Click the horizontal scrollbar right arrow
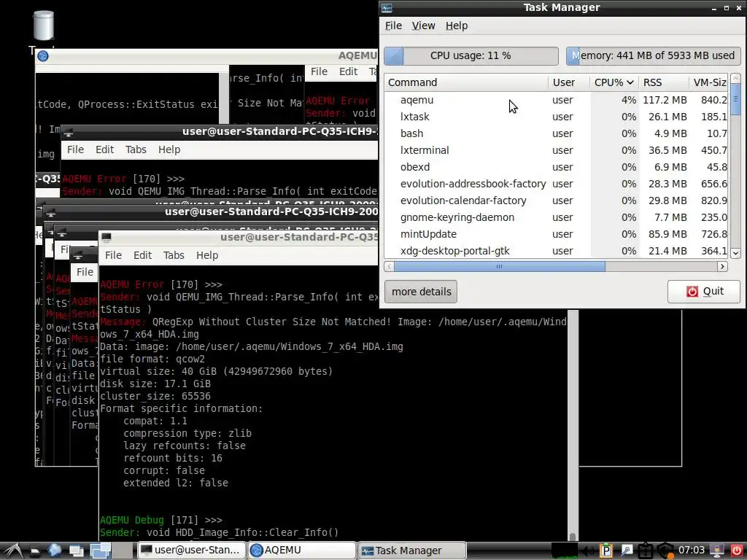The height and width of the screenshot is (560, 747). 723,266
